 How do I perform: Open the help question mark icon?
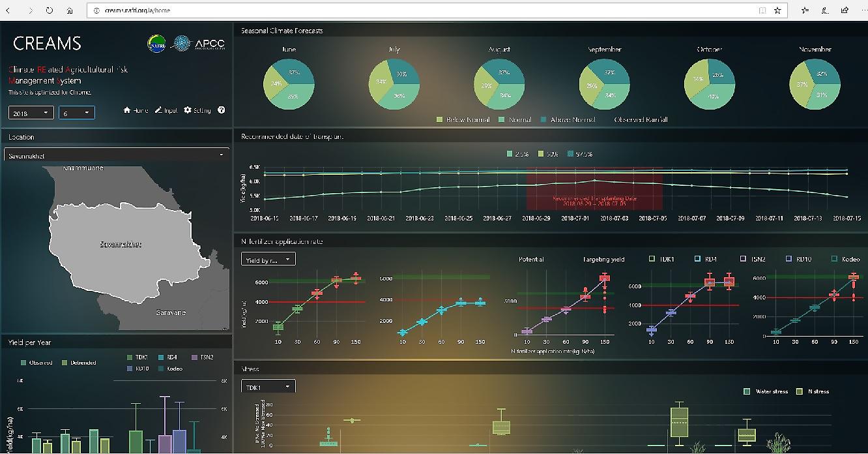tap(222, 110)
